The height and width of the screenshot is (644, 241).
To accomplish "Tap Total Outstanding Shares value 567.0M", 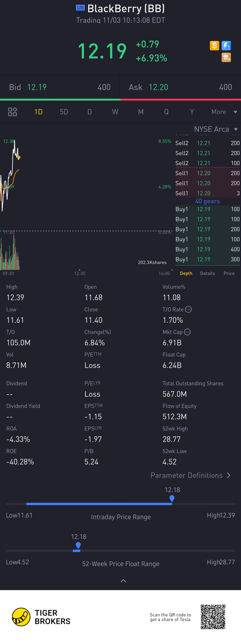I will [x=175, y=394].
